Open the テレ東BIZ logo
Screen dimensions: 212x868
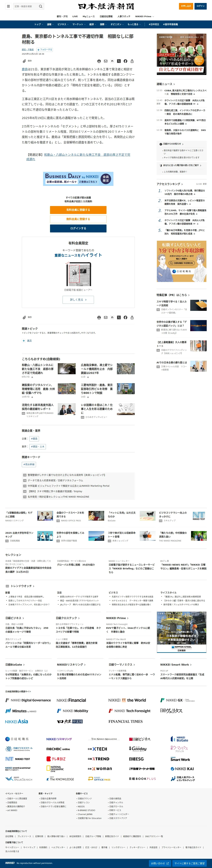coord(56,759)
